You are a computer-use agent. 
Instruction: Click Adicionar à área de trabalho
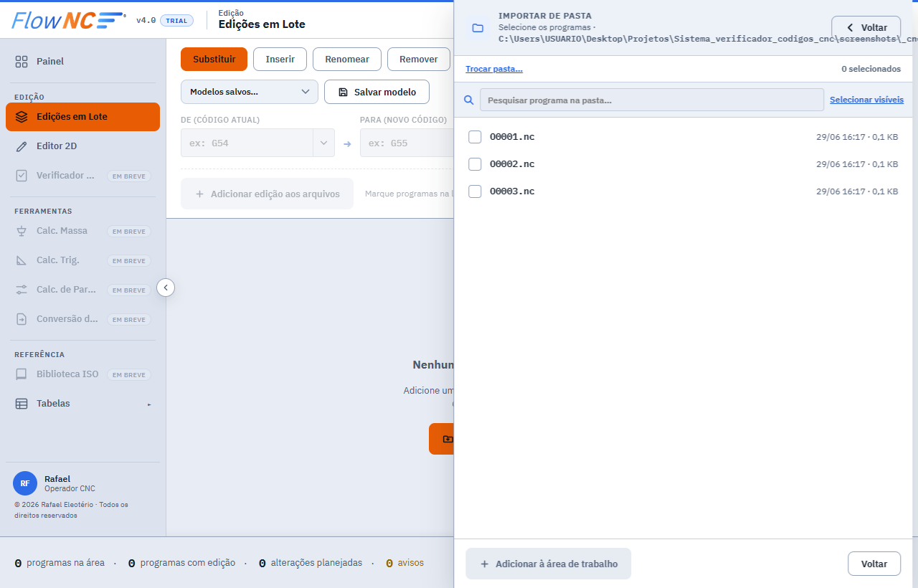tap(548, 564)
